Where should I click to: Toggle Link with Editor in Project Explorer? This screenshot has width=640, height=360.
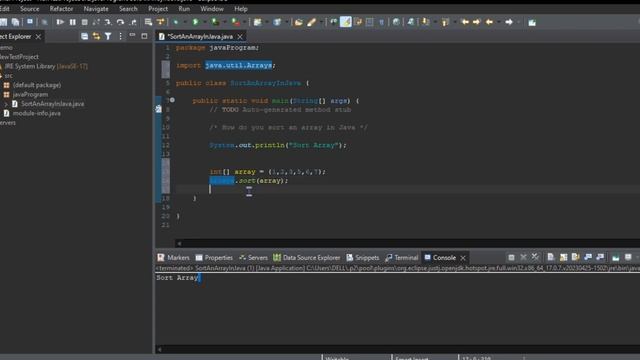point(96,36)
